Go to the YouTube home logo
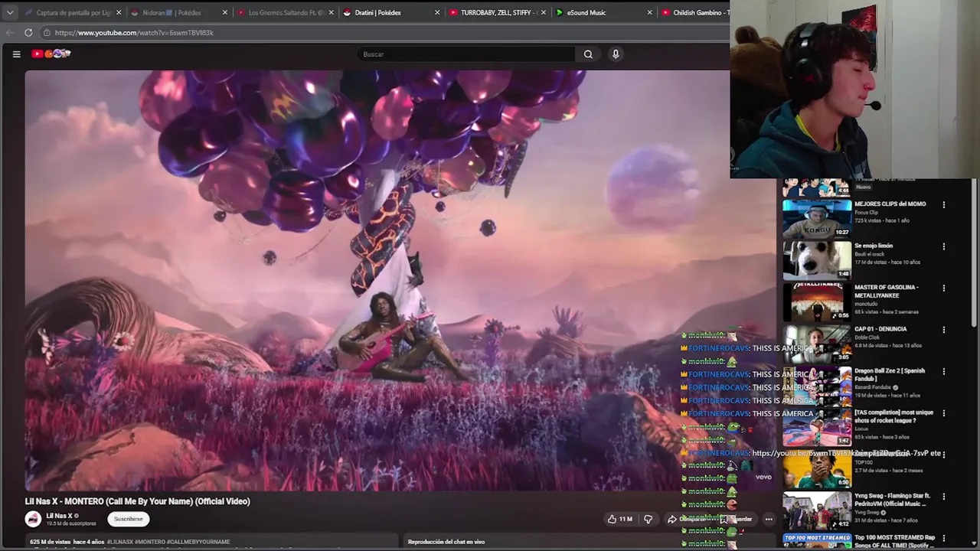The height and width of the screenshot is (551, 980). pos(51,54)
